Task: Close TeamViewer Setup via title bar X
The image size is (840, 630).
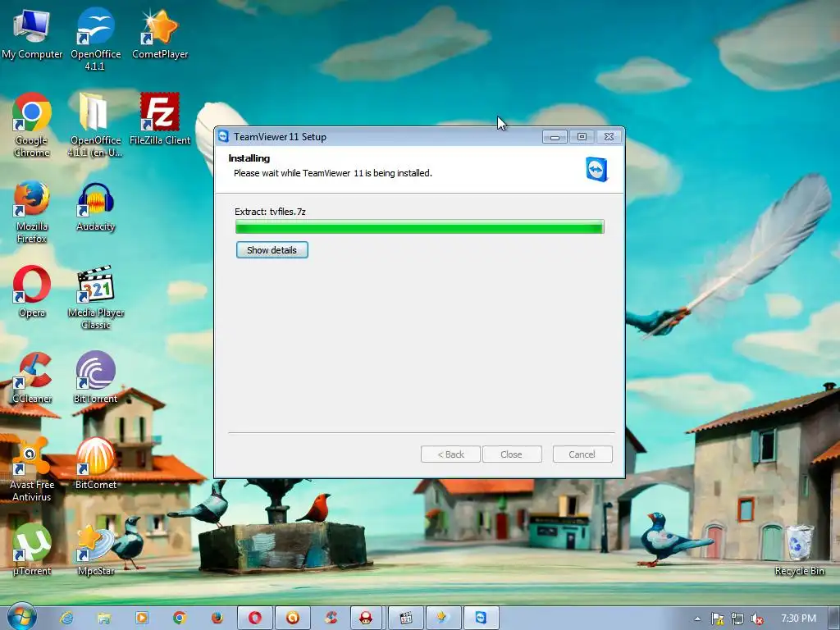Action: (x=609, y=137)
